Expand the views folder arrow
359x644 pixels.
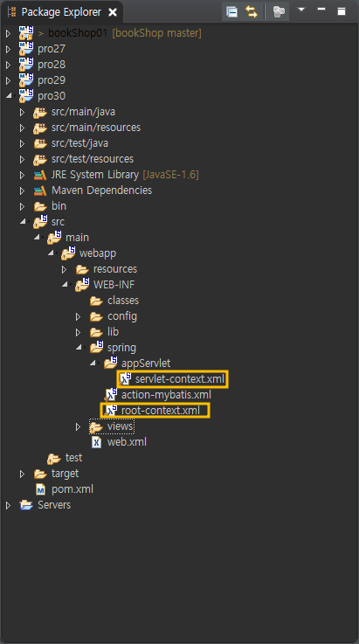[78, 426]
